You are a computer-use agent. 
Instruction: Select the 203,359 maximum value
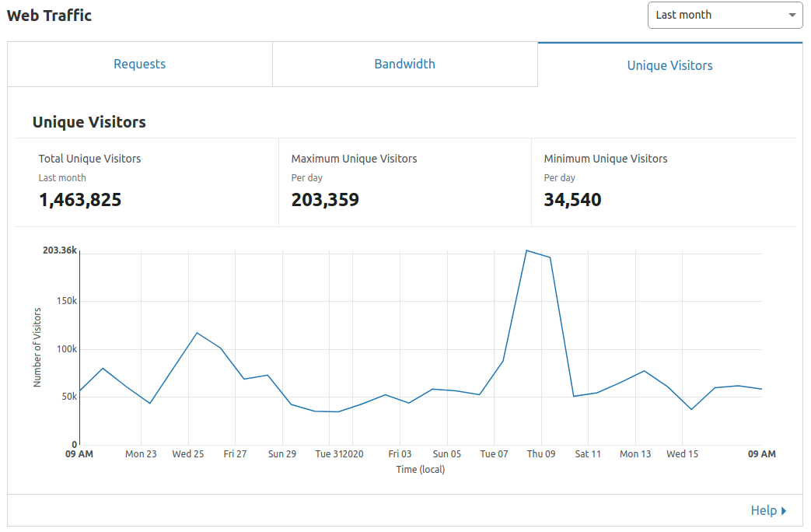(x=325, y=200)
